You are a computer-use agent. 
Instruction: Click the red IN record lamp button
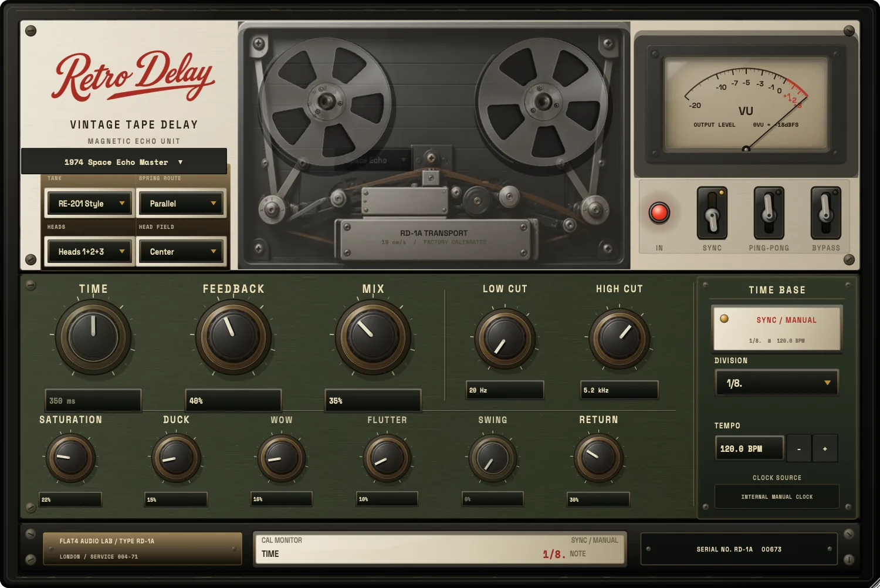(x=659, y=212)
